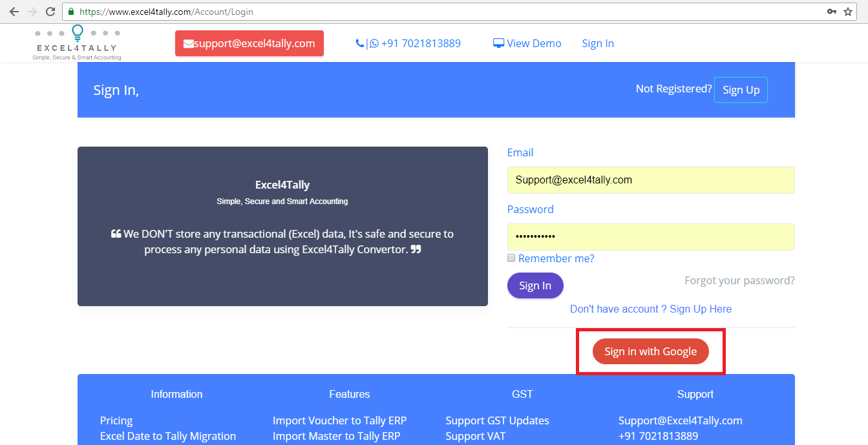Open Excel Date to Tally Migration link
This screenshot has height=445, width=868.
pos(168,436)
